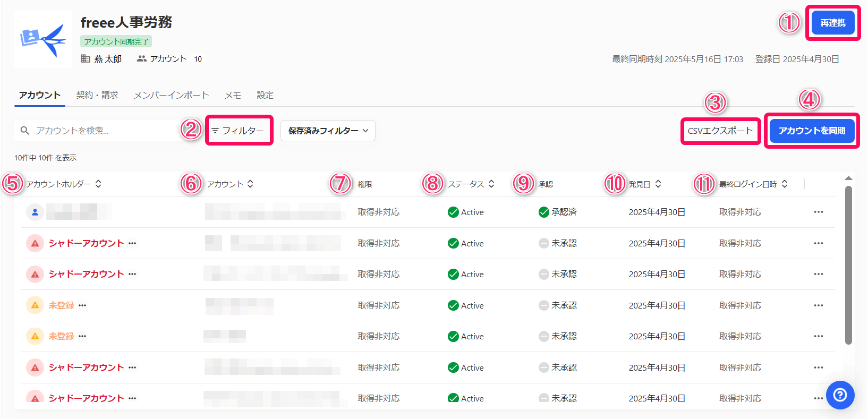Click the first シャドーアカウント red warning icon

[x=35, y=243]
